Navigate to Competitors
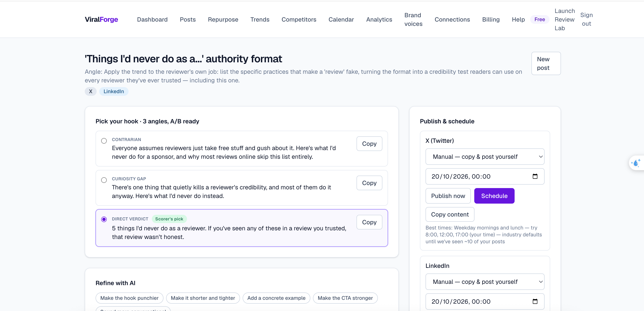644x311 pixels. pyautogui.click(x=299, y=19)
